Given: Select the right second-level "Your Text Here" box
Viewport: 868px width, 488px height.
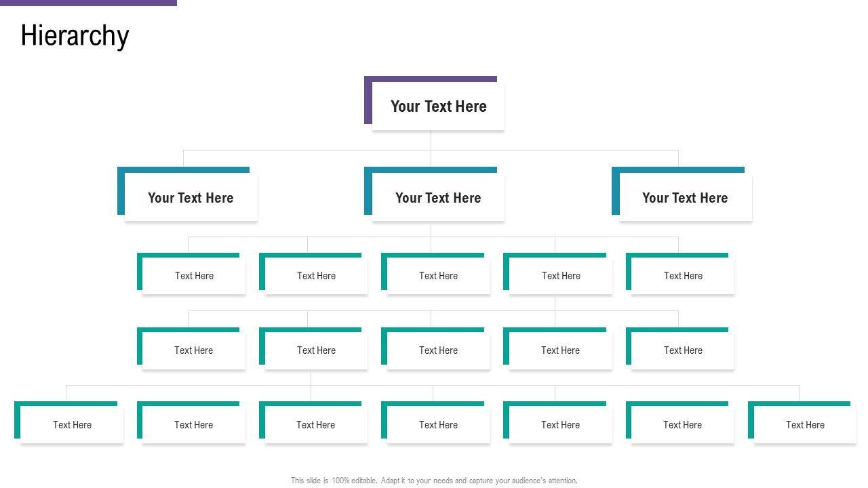Looking at the screenshot, I should [685, 198].
